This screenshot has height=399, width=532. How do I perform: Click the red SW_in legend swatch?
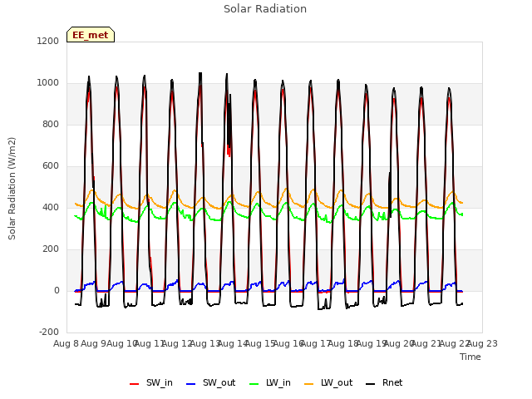click(x=135, y=384)
